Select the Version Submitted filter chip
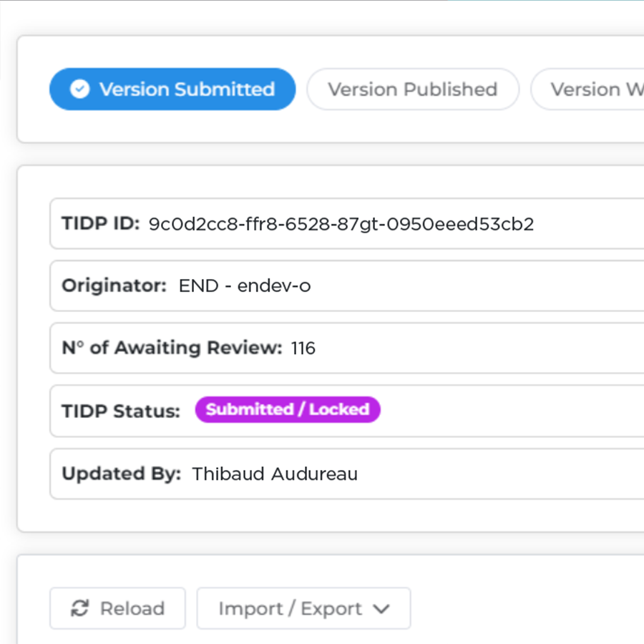The width and height of the screenshot is (644, 644). click(172, 89)
